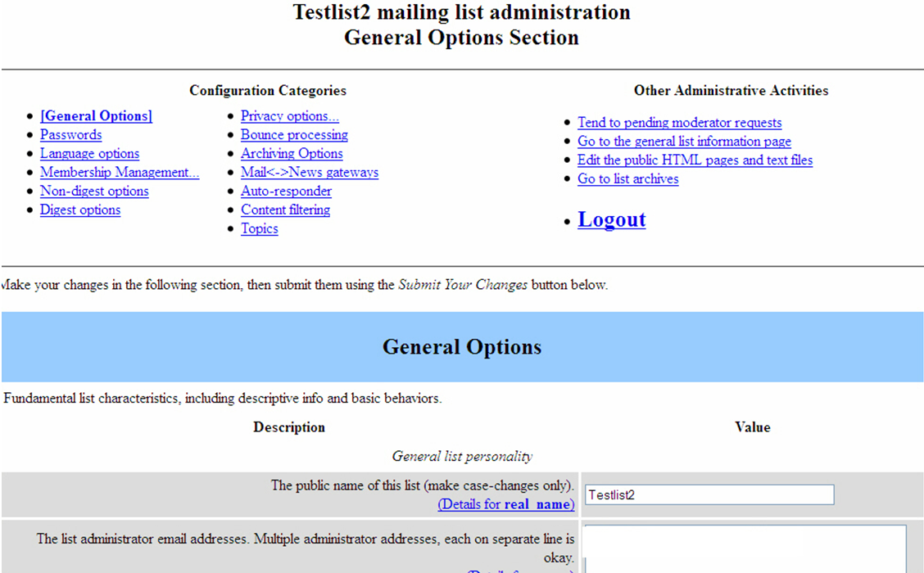Open Digest options category
Image resolution: width=924 pixels, height=573 pixels.
pos(80,210)
